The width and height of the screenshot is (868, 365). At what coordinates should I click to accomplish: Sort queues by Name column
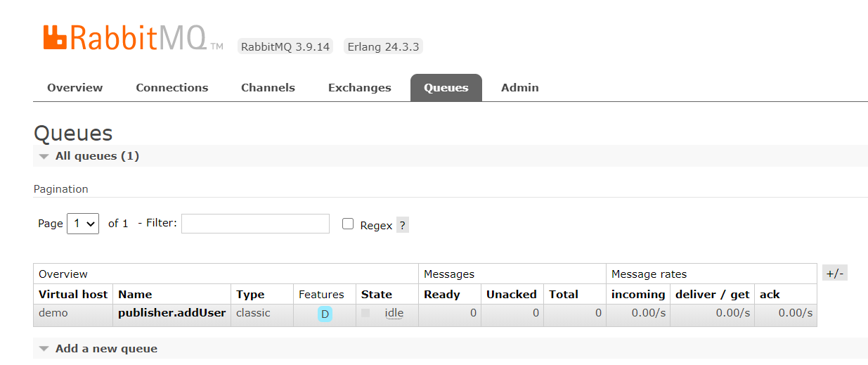coord(135,295)
